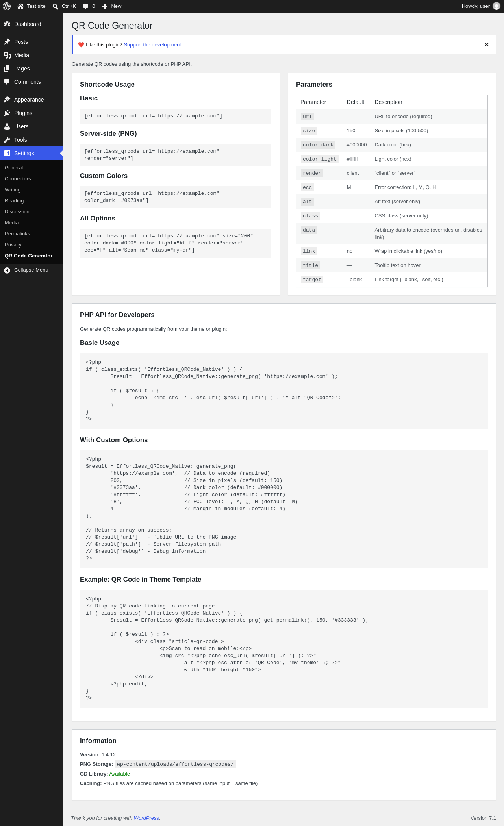This screenshot has height=826, width=504.
Task: Click the user avatar next to Howdy
Action: 497,6
